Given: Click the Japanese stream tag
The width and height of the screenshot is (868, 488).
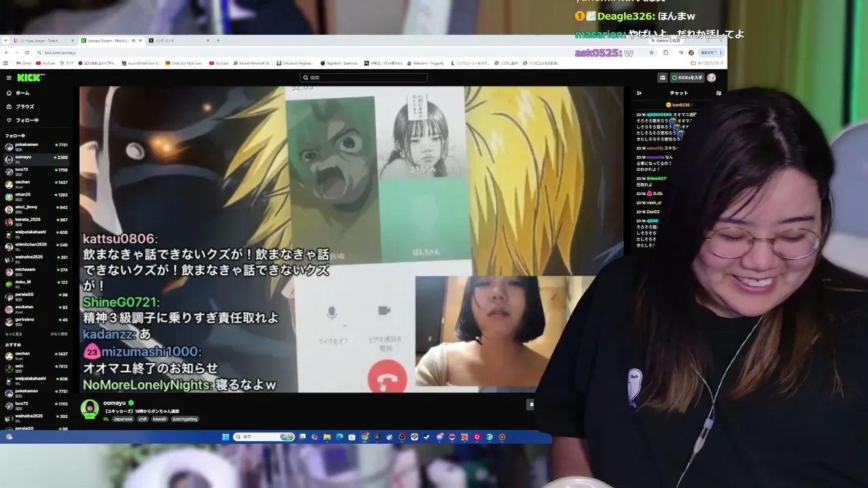Looking at the screenshot, I should 123,419.
